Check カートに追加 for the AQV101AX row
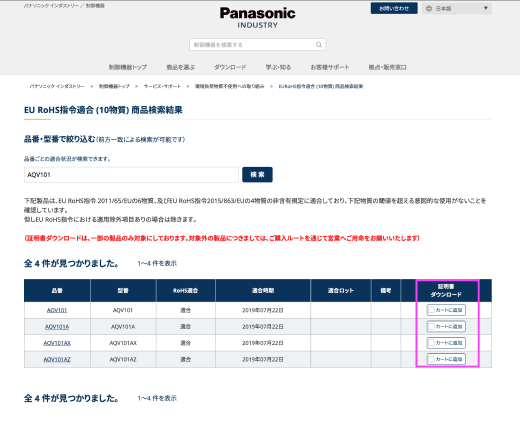 point(446,343)
